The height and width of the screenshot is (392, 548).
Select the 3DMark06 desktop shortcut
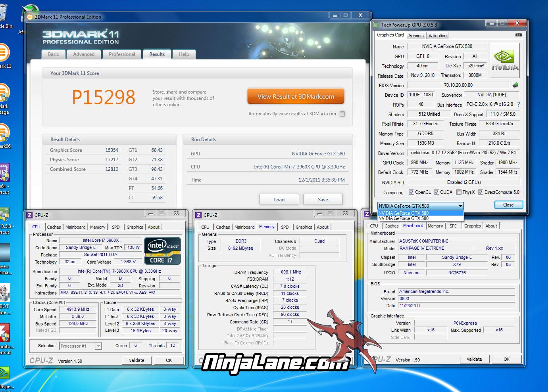coord(4,136)
